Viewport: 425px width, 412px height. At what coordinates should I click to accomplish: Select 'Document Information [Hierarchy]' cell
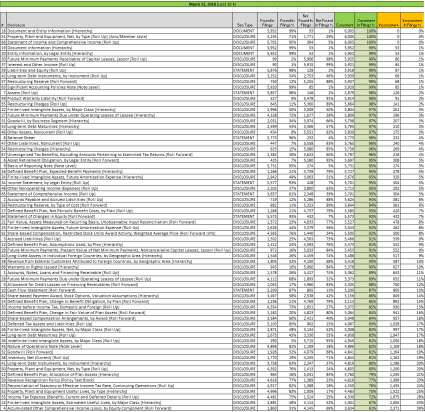[x=119, y=48]
